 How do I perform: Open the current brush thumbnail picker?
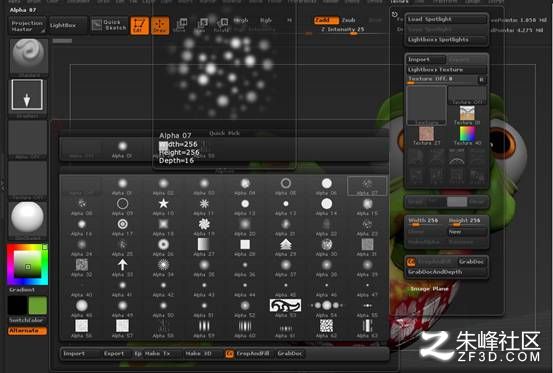coord(28,56)
